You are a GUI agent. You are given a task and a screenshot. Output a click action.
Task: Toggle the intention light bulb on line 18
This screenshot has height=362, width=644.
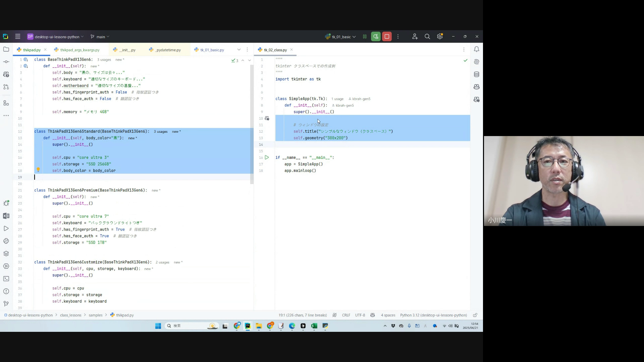click(x=38, y=170)
